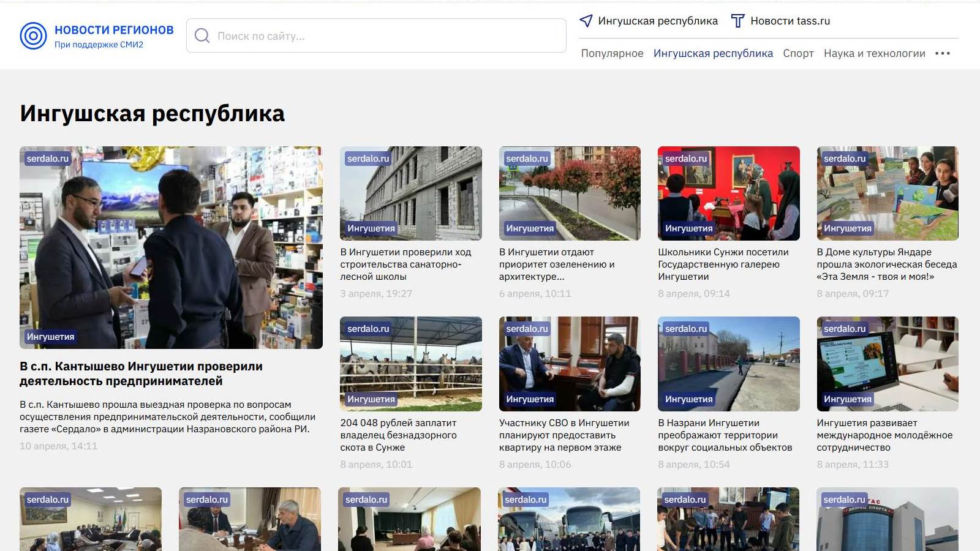Click the serdalo.ru badge on gallery photo
The width and height of the screenshot is (980, 551).
click(685, 159)
